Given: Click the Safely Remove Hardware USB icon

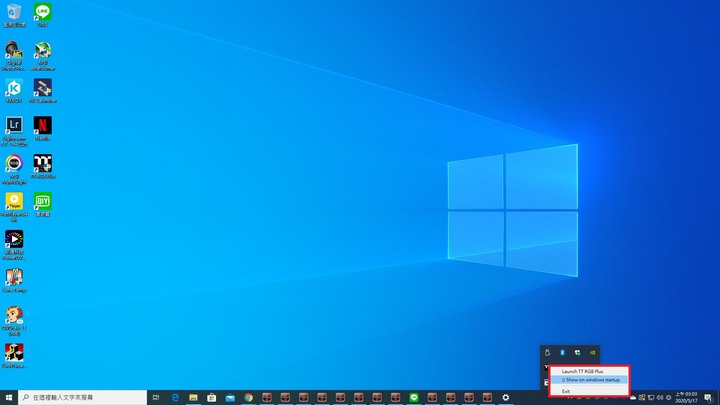Looking at the screenshot, I should tap(547, 352).
